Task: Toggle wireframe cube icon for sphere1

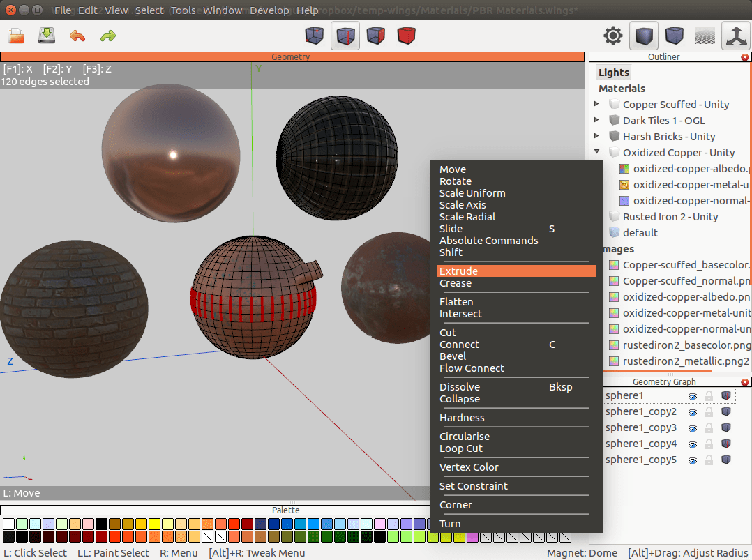Action: click(726, 395)
